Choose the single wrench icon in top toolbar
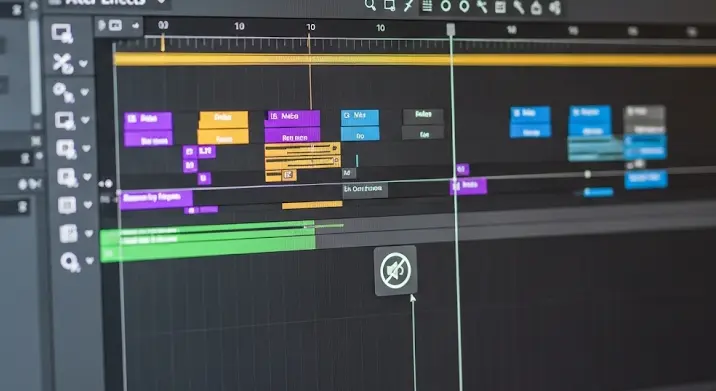This screenshot has width=716, height=391. click(x=518, y=7)
